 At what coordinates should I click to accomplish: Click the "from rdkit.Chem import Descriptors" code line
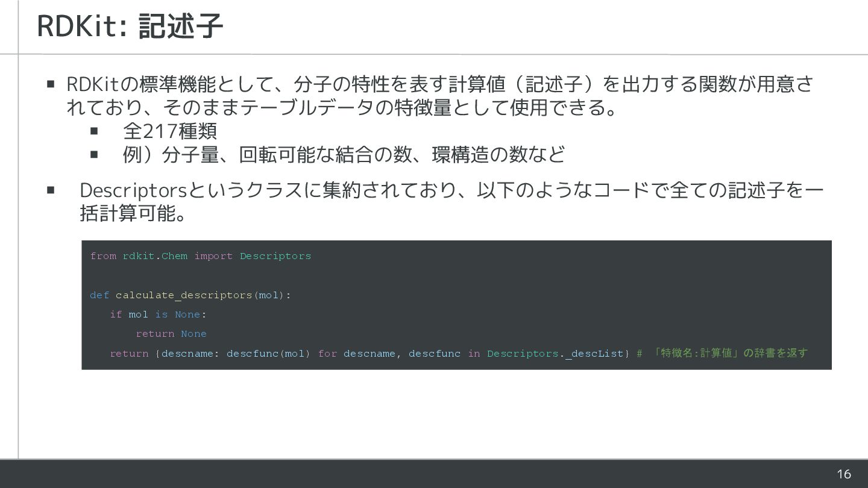click(x=201, y=256)
